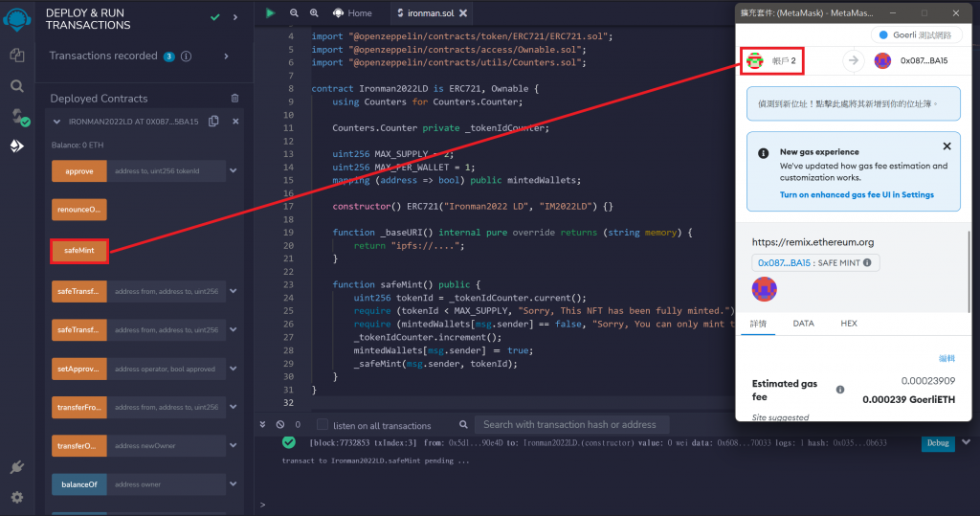The image size is (980, 516).
Task: Focus the balanceOf address owner field
Action: click(167, 484)
